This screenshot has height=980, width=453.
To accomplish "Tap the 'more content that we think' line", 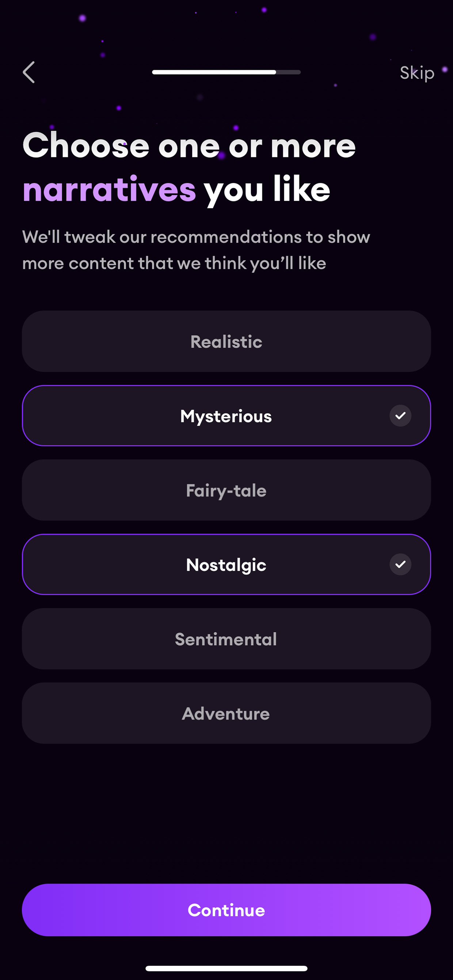I will 174,263.
